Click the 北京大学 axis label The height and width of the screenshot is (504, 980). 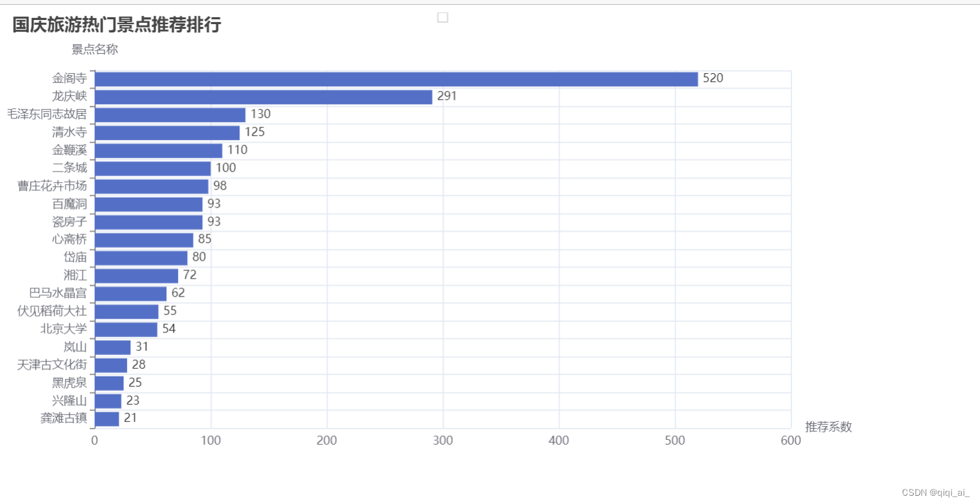(x=64, y=329)
